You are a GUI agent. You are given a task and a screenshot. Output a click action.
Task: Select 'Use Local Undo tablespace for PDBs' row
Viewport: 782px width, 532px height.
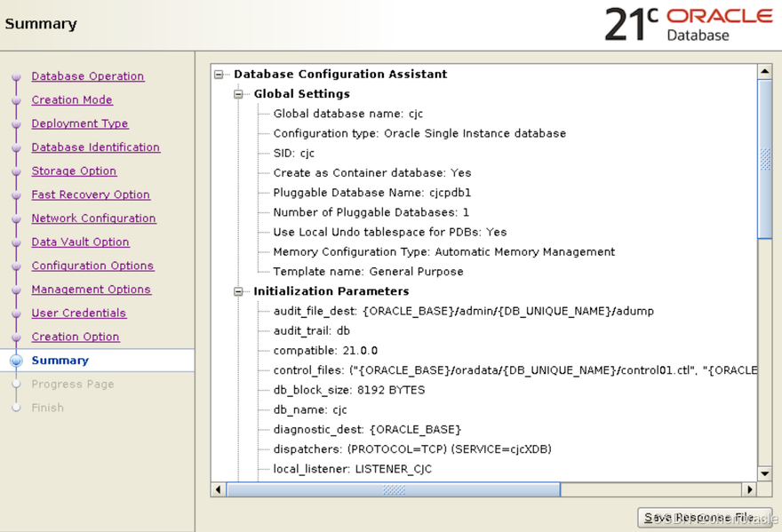(x=390, y=233)
